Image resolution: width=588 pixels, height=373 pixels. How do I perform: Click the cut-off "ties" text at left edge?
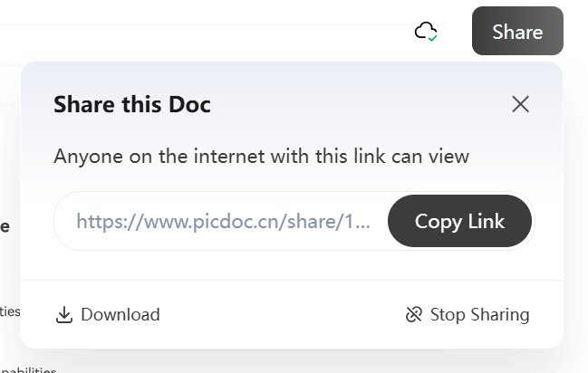pos(9,311)
